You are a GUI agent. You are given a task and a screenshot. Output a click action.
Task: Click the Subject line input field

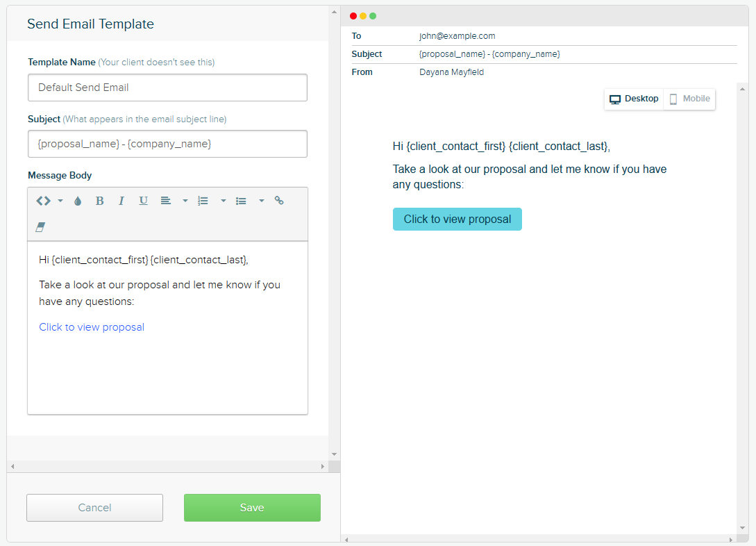tap(167, 144)
